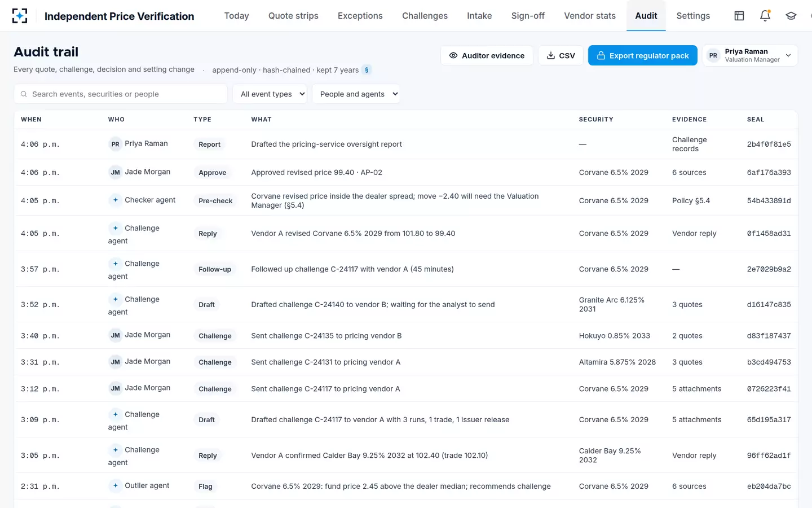812x508 pixels.
Task: Select seal hash 2b4f0f81e5
Action: click(769, 144)
